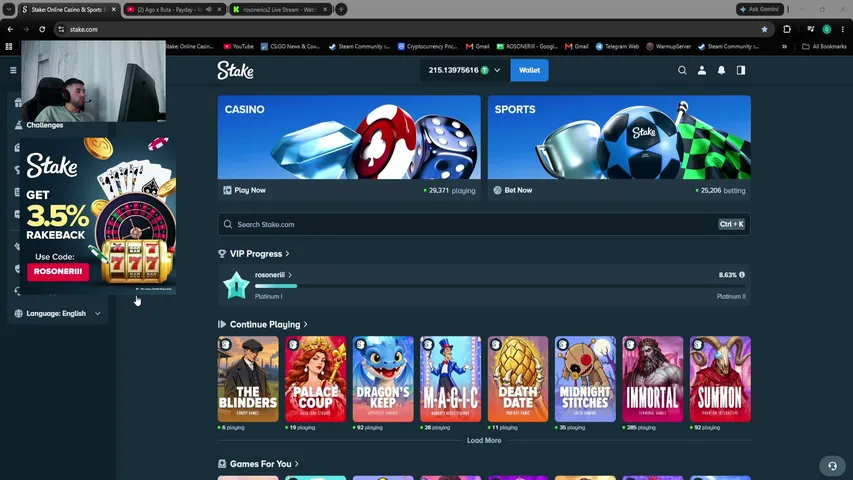
Task: Click the media control icon in toolbar
Action: 811,29
